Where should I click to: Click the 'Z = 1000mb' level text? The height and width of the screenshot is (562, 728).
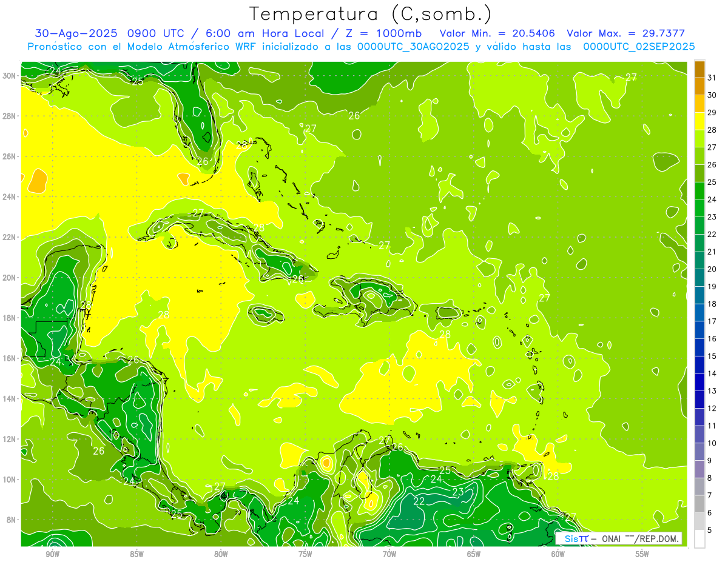383,33
